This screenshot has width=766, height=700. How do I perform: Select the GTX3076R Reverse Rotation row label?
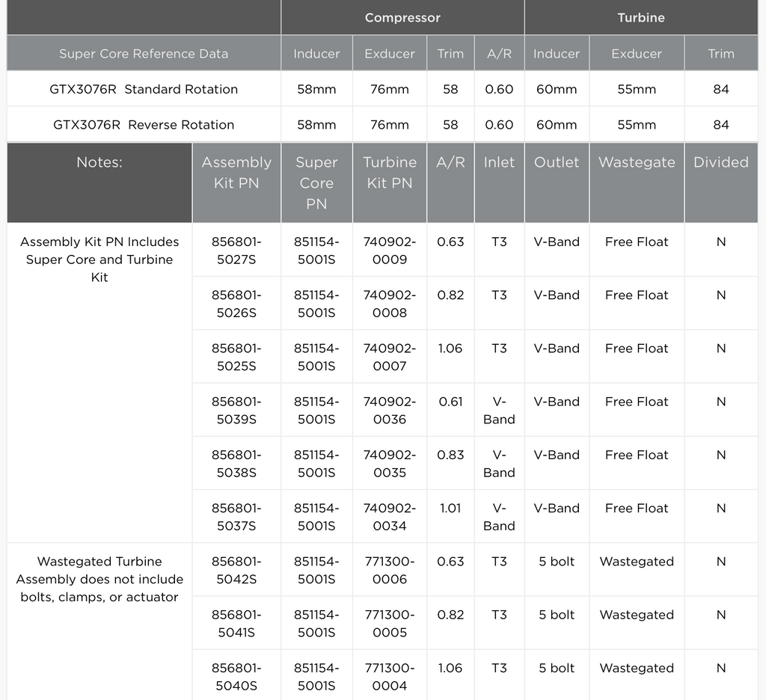pyautogui.click(x=144, y=125)
